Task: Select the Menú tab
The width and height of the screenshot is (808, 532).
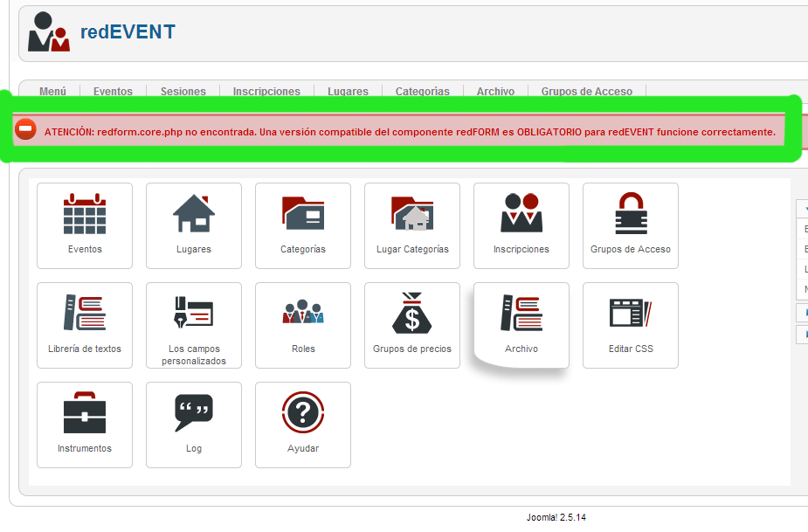Action: (52, 91)
